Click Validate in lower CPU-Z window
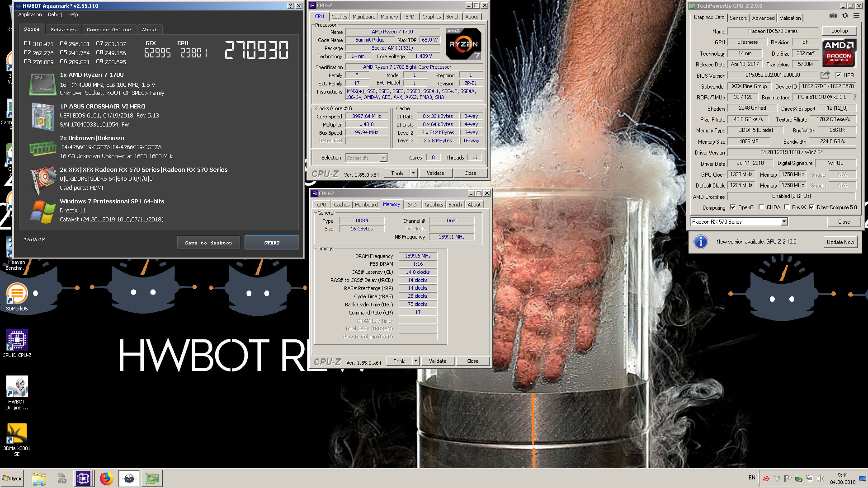Viewport: 868px width, 488px height. coord(438,361)
